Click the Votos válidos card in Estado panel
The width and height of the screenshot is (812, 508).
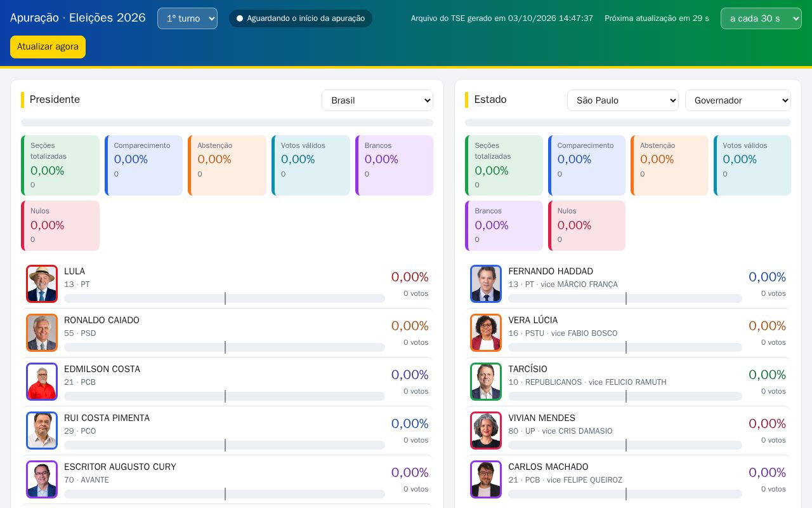(x=752, y=165)
